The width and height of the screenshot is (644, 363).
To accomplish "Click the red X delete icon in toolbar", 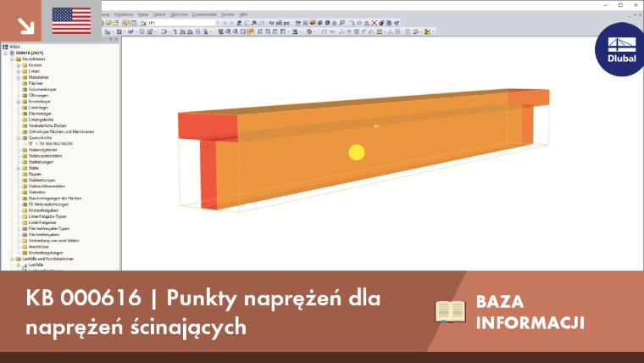I will point(375,23).
